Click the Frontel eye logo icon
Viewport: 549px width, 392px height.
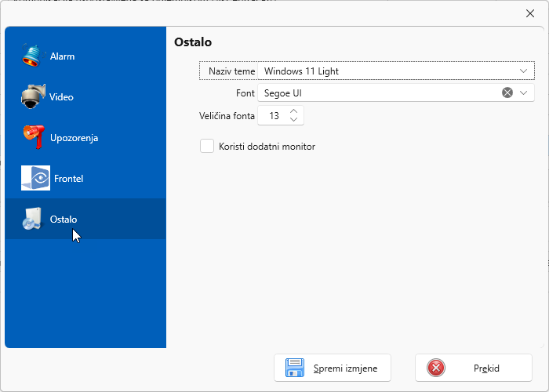point(35,178)
